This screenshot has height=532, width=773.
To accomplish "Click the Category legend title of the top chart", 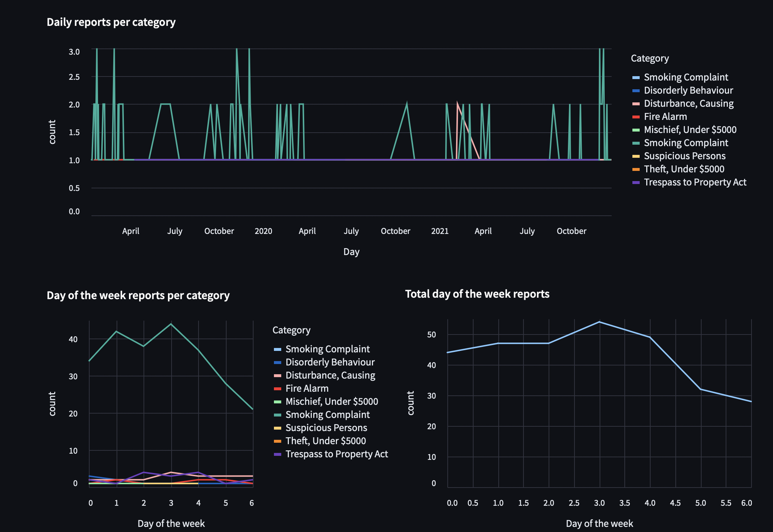I will click(650, 58).
